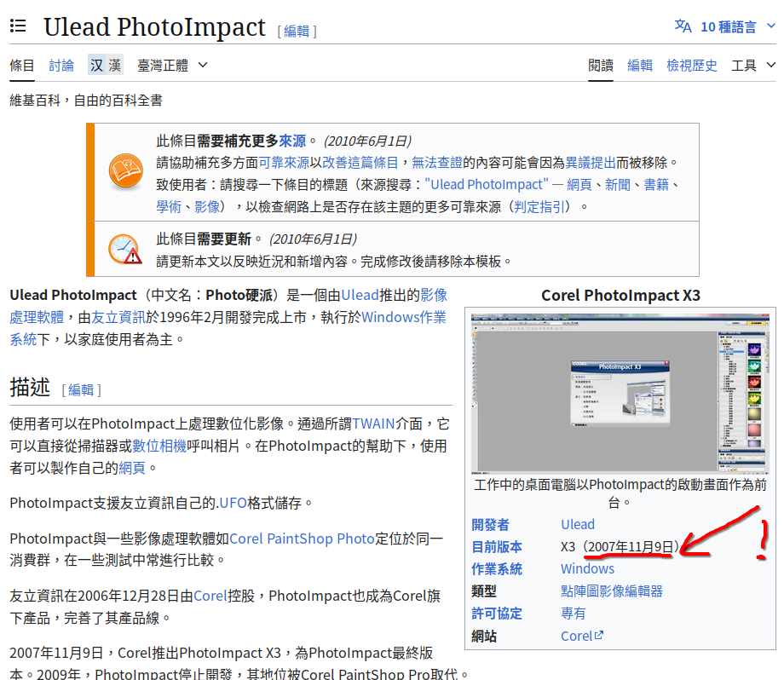Follow the Corel link in 2006 paragraph
This screenshot has width=784, height=680.
click(x=210, y=596)
